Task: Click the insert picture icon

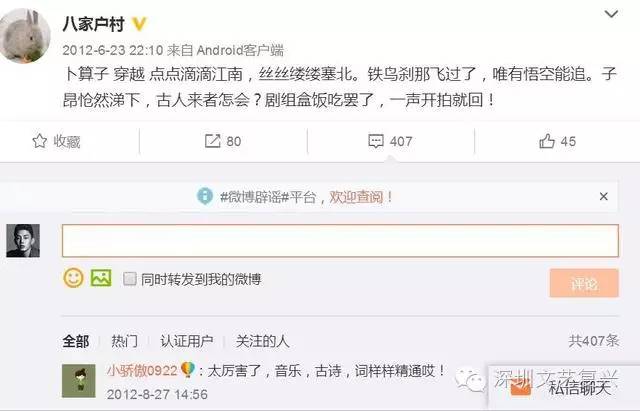Action: point(101,278)
